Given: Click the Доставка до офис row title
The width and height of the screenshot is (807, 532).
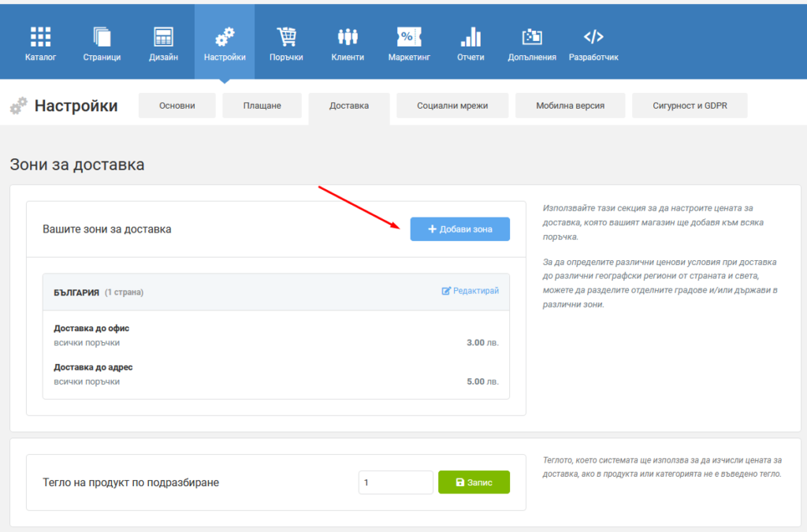Looking at the screenshot, I should [x=91, y=328].
